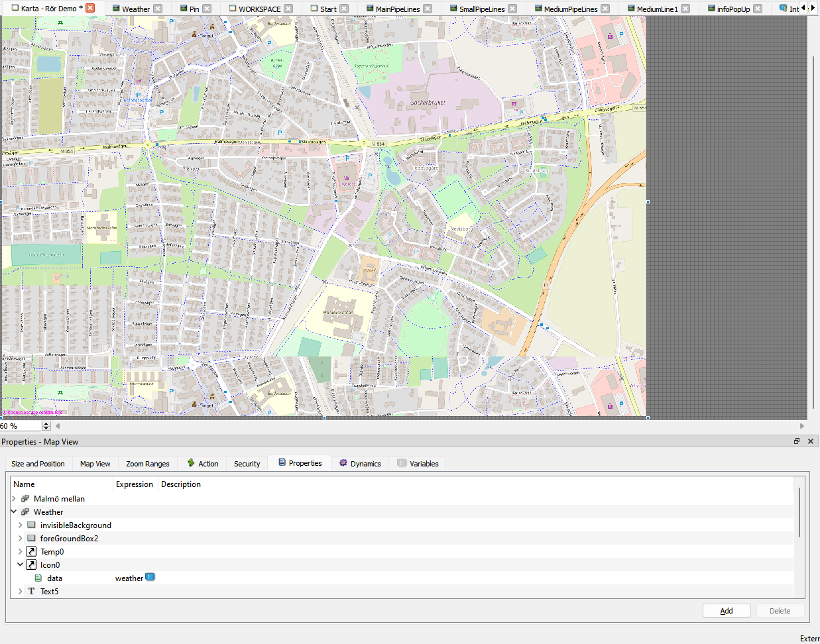Expand the Malmö mellan tree node

[x=14, y=499]
